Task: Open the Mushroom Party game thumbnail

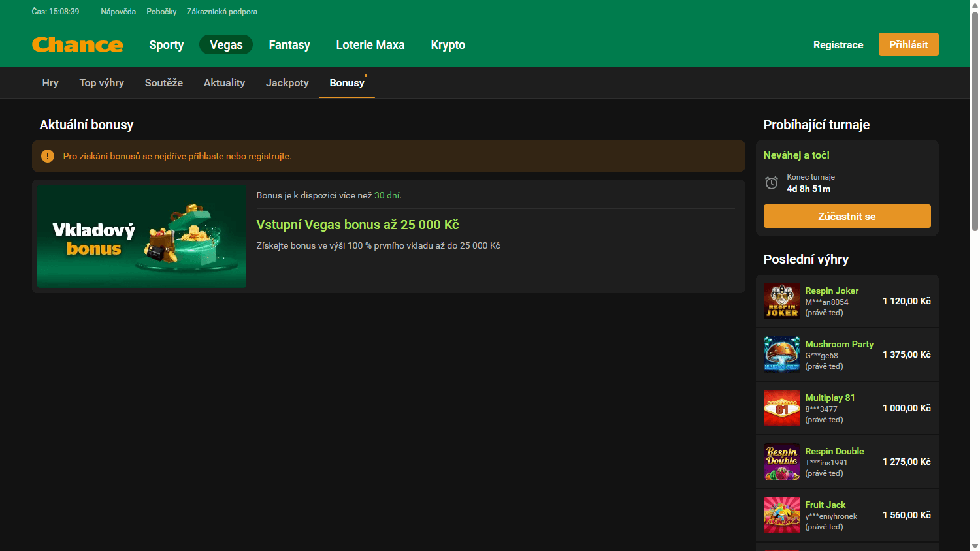Action: [x=781, y=354]
